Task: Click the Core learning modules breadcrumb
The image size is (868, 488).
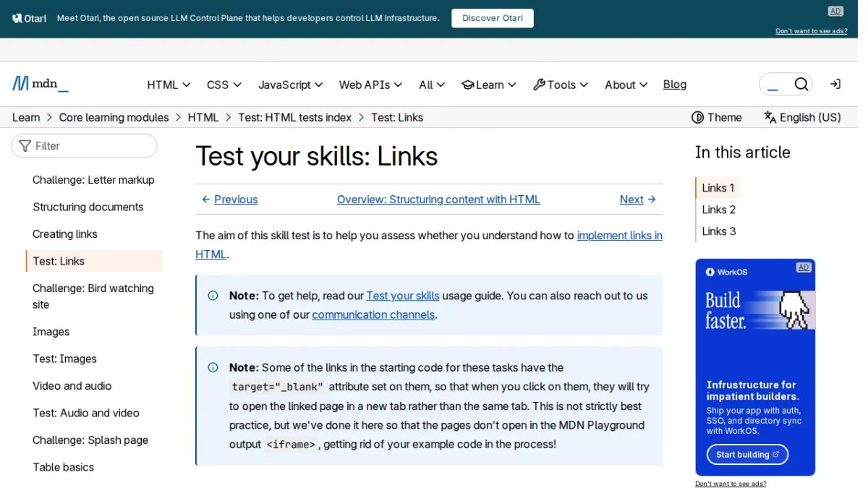Action: pyautogui.click(x=114, y=117)
